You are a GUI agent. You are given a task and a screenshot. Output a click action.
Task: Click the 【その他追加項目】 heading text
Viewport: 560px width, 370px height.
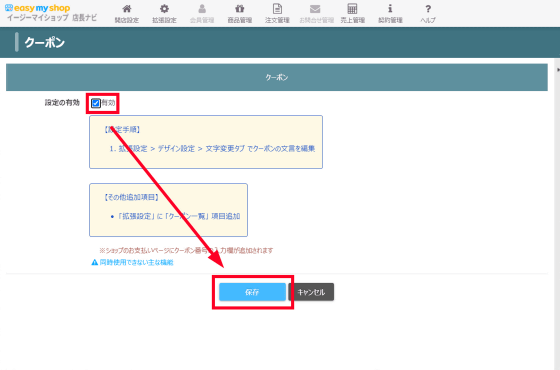(x=131, y=197)
